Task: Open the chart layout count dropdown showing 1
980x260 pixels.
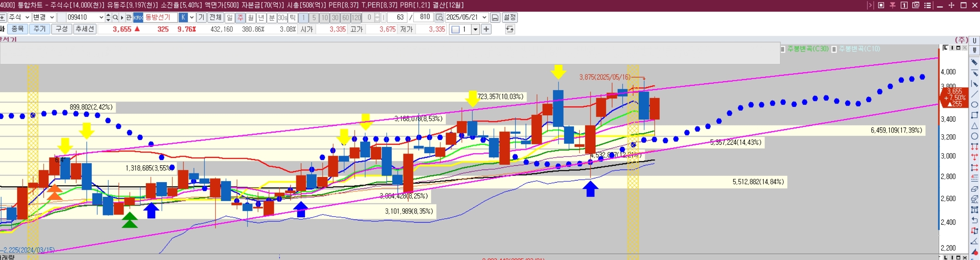Action: [476, 29]
